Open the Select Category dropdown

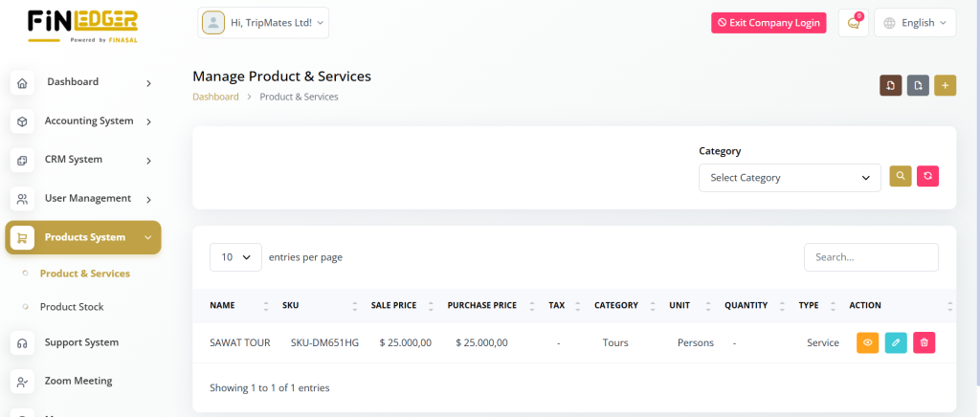click(x=790, y=178)
